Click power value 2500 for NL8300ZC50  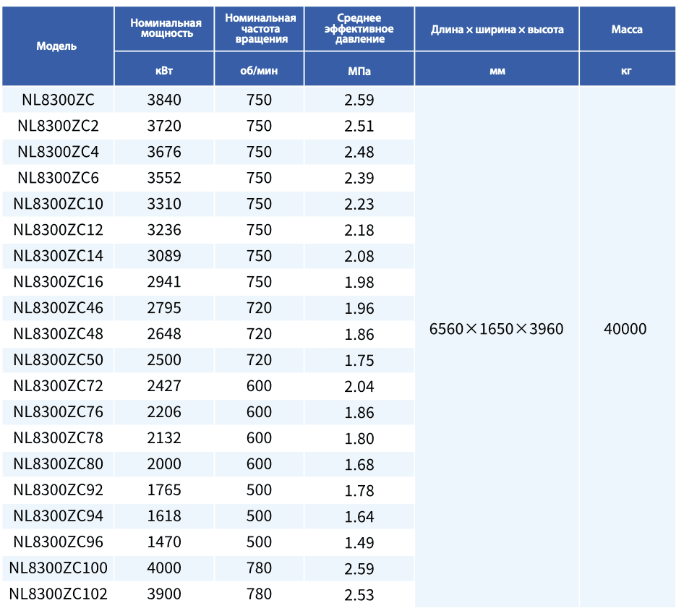[164, 360]
